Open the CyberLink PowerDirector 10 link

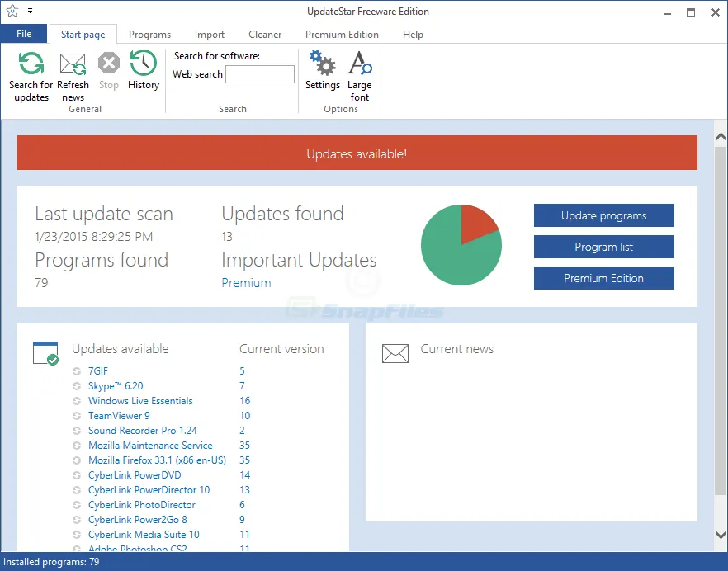pos(149,490)
